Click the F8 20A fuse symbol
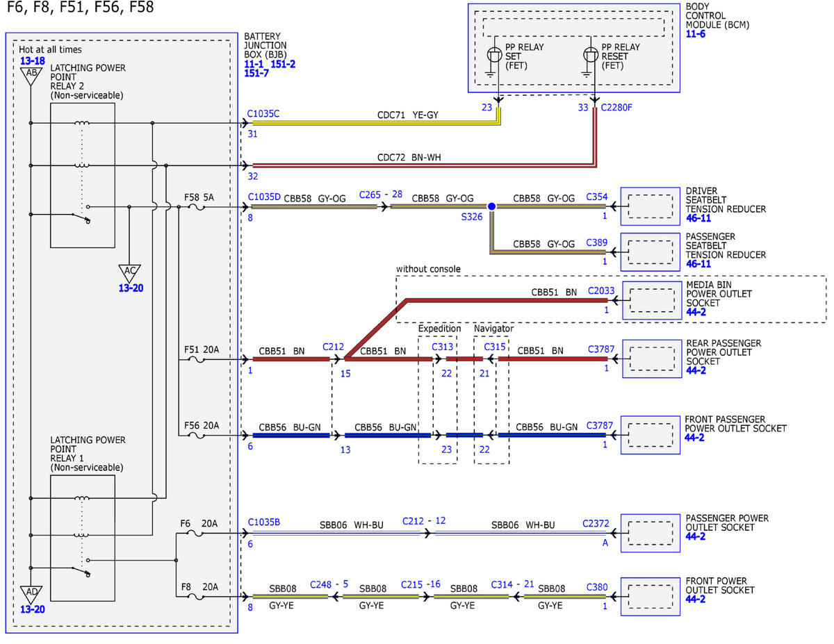 [196, 595]
